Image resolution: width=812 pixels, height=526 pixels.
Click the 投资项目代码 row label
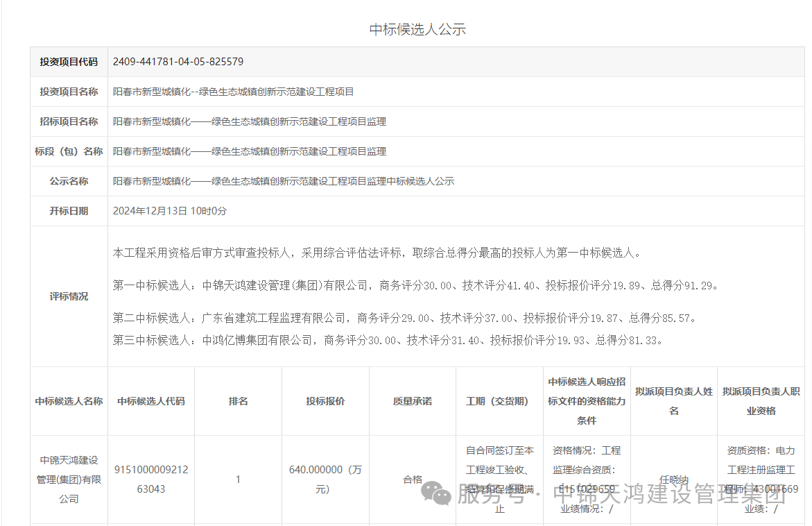tap(69, 62)
